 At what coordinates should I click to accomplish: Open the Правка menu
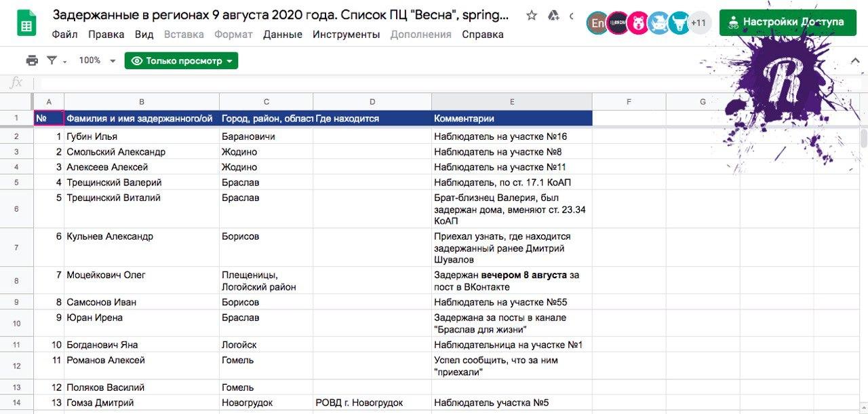click(x=106, y=35)
